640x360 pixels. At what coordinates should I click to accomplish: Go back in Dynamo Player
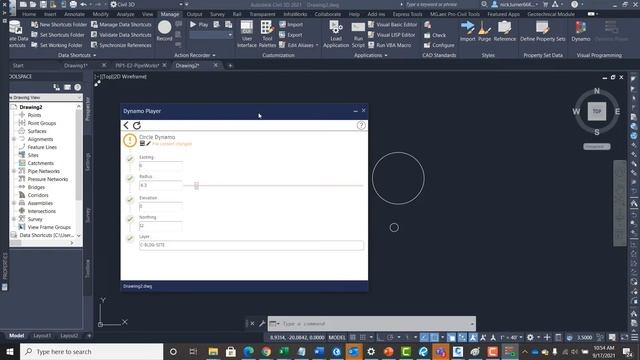tap(126, 125)
